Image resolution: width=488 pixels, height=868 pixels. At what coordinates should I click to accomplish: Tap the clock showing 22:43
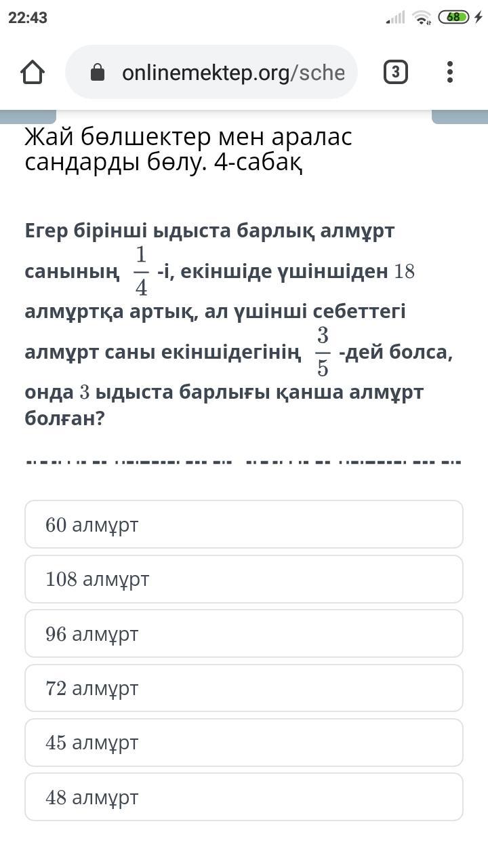click(x=28, y=18)
